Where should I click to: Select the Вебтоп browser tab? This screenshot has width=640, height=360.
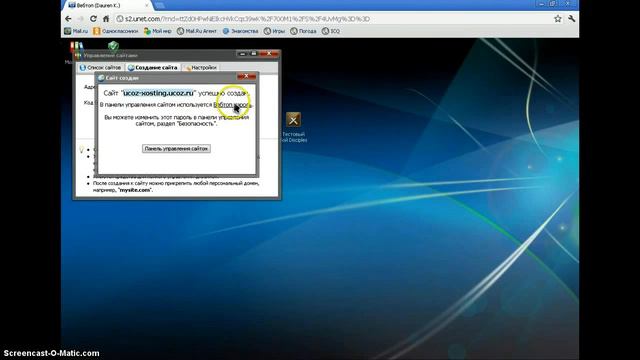point(107,5)
